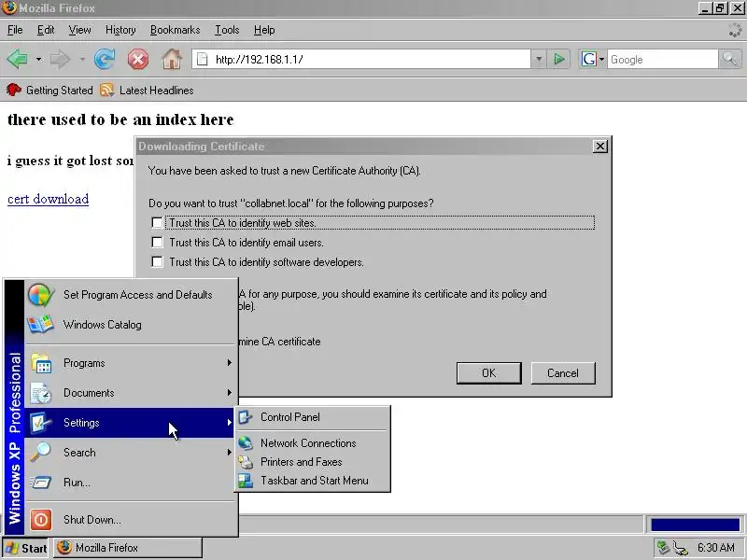The height and width of the screenshot is (560, 747).
Task: Open Network Connections from Settings submenu
Action: tap(313, 442)
